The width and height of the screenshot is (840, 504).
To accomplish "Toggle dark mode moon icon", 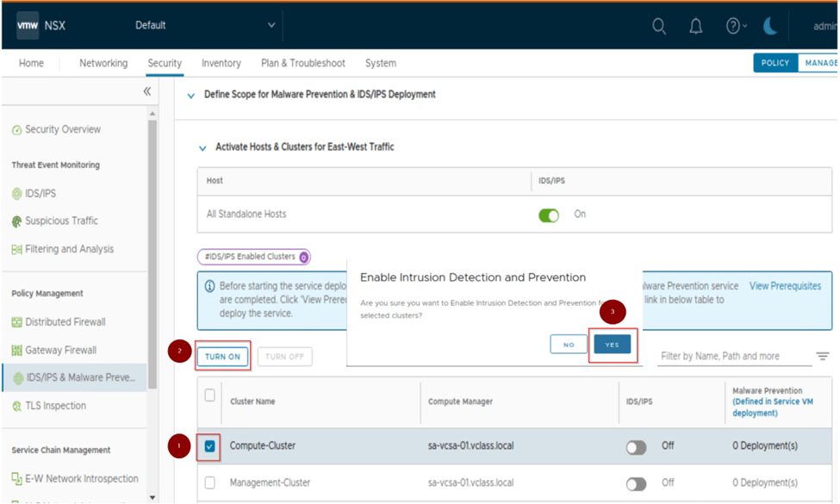I will [770, 27].
